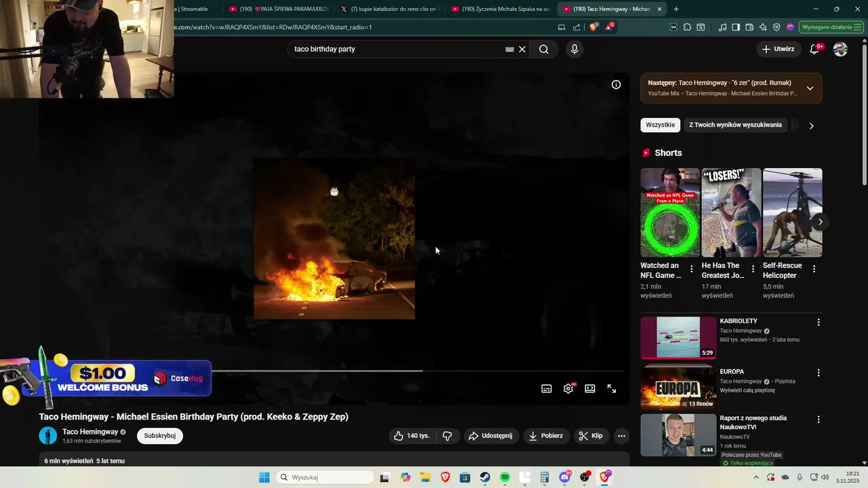This screenshot has width=868, height=488.
Task: Open options for 'Watched an NFL Game' short
Action: pyautogui.click(x=692, y=269)
